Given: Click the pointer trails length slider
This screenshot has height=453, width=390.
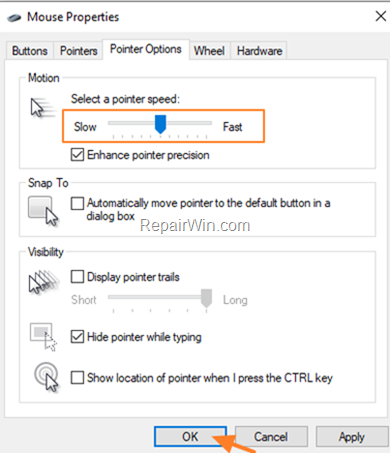Looking at the screenshot, I should point(160,298).
